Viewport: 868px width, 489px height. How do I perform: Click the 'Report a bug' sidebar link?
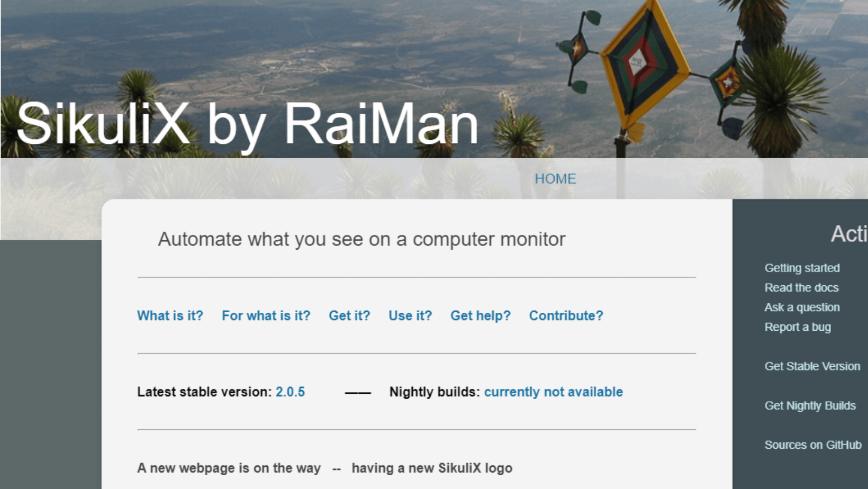point(798,327)
